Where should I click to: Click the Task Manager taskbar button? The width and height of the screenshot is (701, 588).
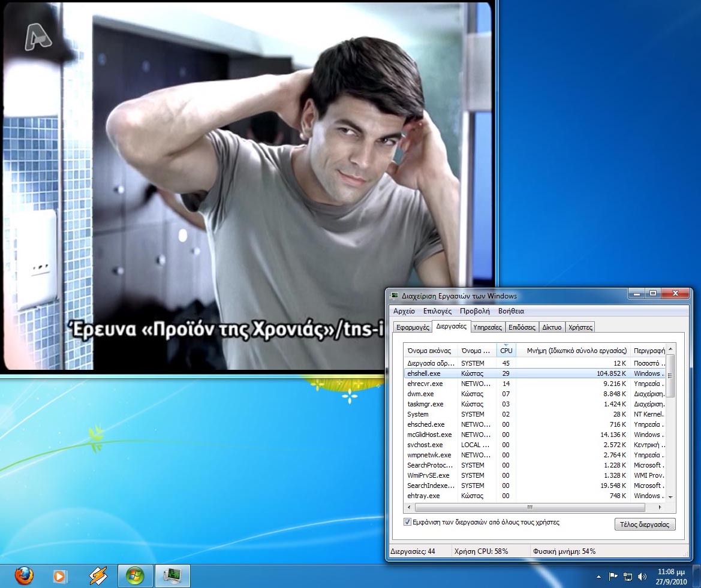point(173,576)
